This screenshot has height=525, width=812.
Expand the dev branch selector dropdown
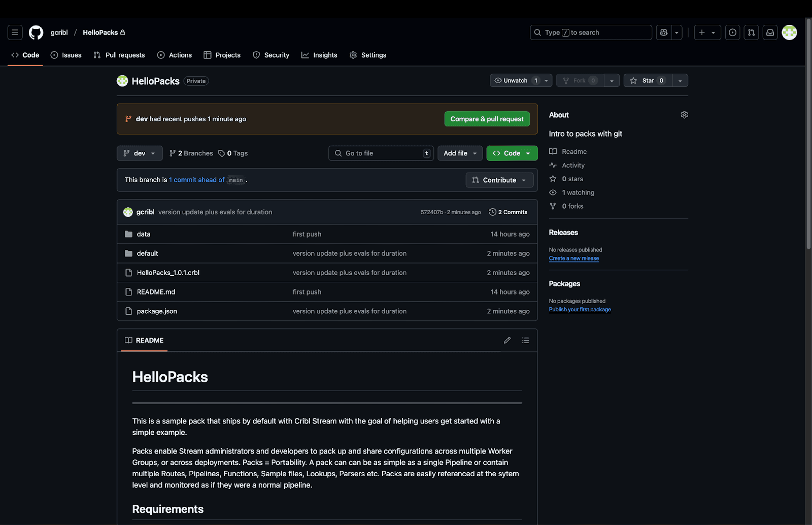140,153
